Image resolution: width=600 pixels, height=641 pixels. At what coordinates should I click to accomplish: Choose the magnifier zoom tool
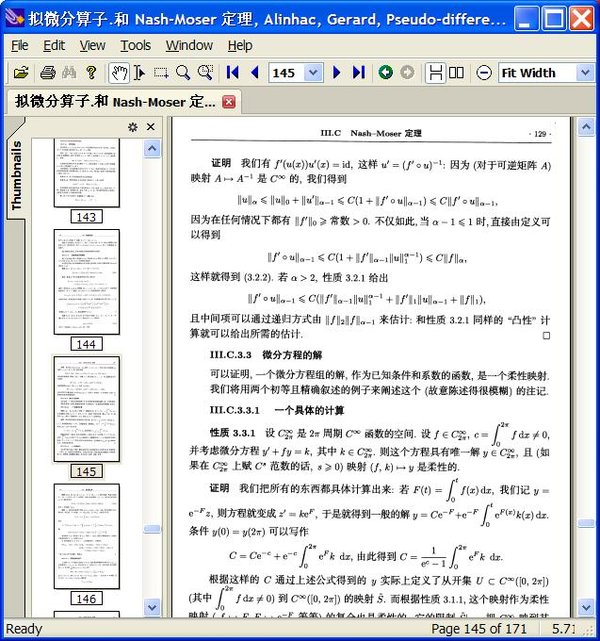[183, 73]
